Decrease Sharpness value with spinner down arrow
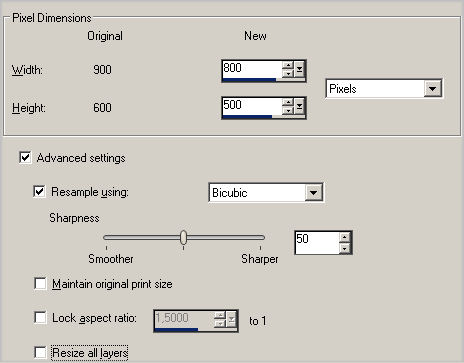This screenshot has width=464, height=363. (x=345, y=248)
